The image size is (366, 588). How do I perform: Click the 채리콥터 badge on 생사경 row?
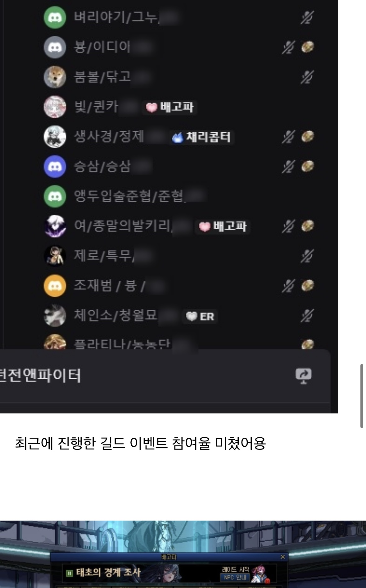click(201, 137)
